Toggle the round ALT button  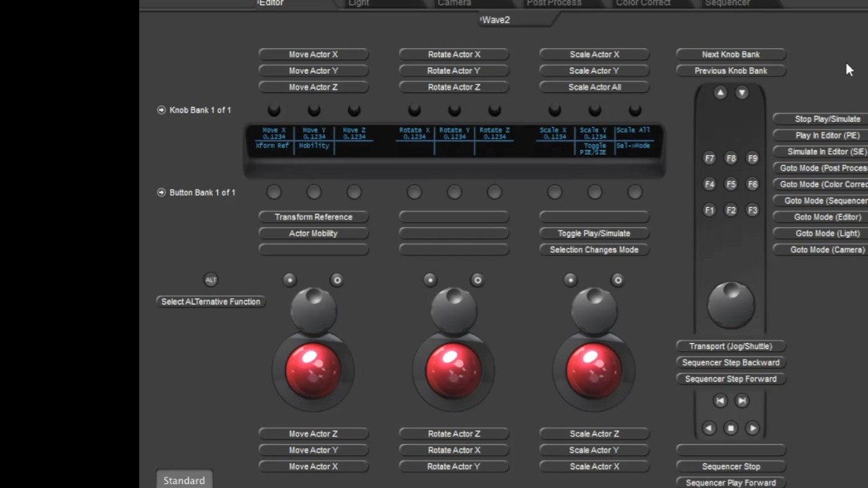pos(211,280)
